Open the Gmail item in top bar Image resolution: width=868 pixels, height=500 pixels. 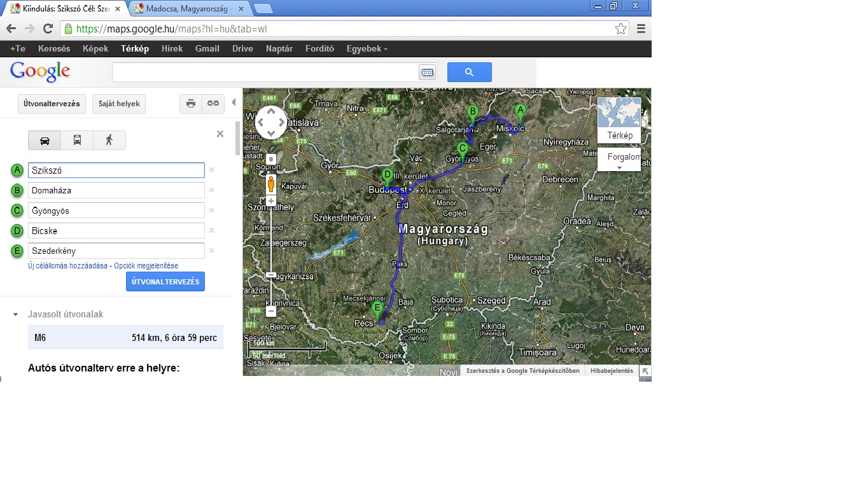point(207,49)
